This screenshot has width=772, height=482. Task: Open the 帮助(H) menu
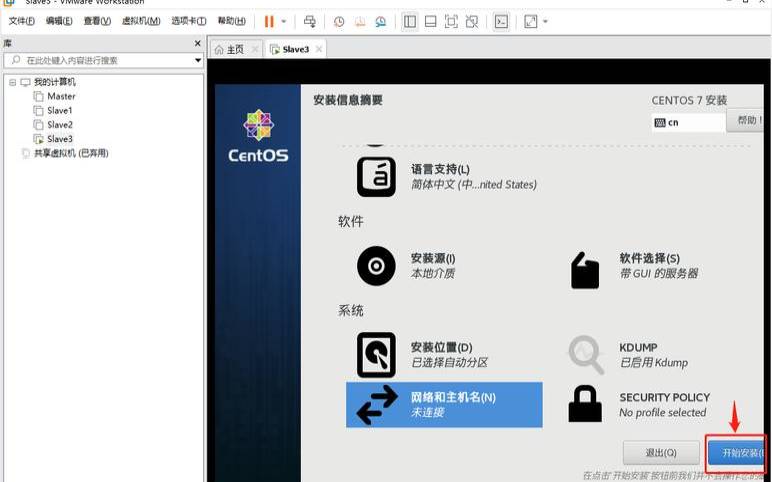tap(231, 21)
